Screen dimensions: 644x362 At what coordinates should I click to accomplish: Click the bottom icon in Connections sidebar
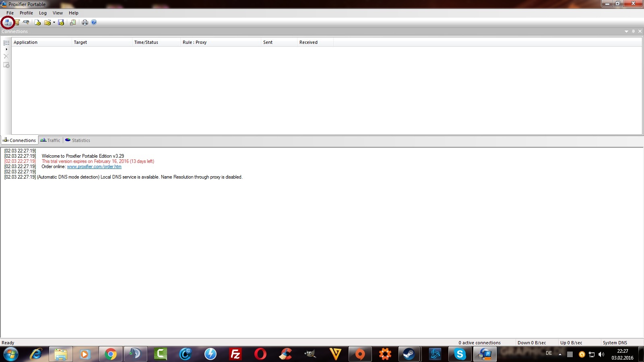click(6, 65)
